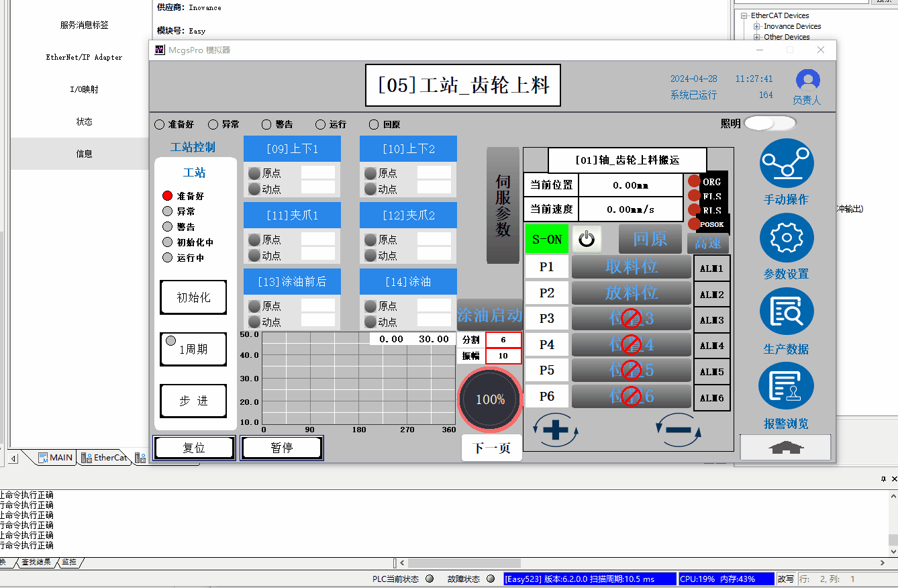Click the 初始化 button
The width and height of the screenshot is (898, 588).
(x=193, y=297)
